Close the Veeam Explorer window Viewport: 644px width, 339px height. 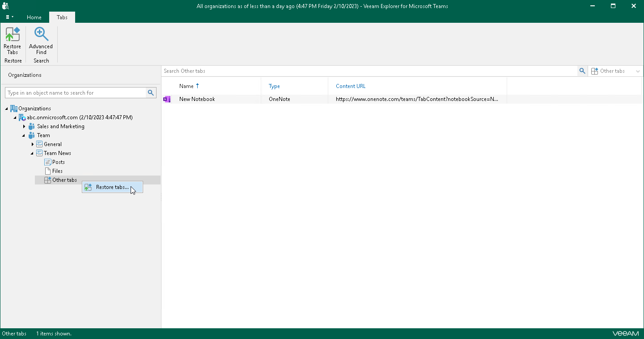click(x=634, y=6)
